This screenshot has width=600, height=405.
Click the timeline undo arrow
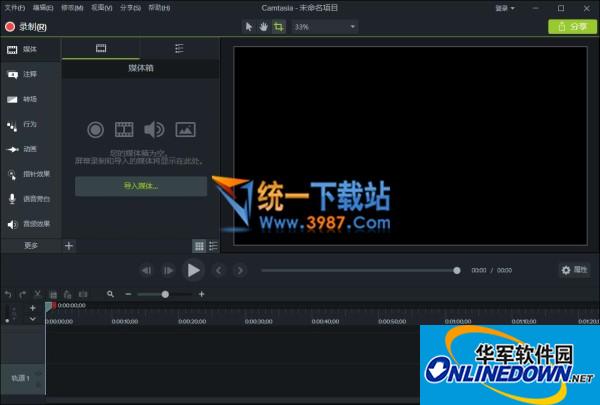8,294
